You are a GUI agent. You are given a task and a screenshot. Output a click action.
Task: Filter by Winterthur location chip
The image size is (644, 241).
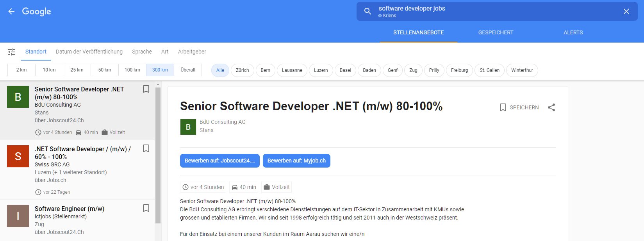click(x=522, y=70)
